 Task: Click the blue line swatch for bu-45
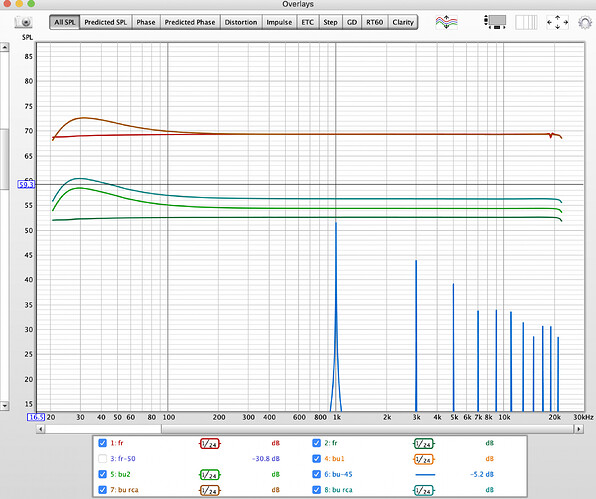coord(425,474)
